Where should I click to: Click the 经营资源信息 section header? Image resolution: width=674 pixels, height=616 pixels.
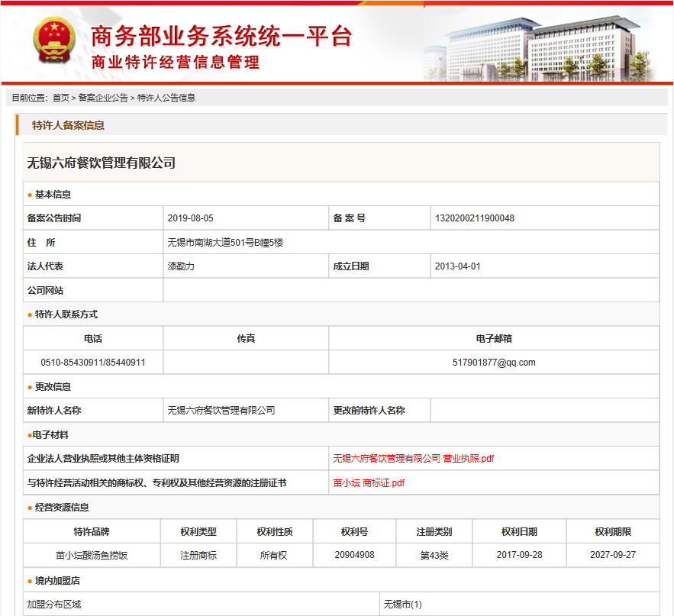tap(62, 508)
